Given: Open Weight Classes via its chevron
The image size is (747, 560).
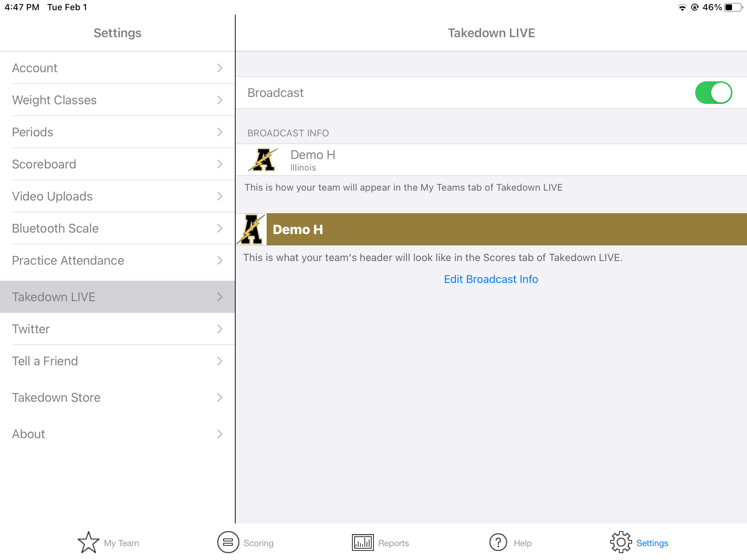Looking at the screenshot, I should (220, 100).
